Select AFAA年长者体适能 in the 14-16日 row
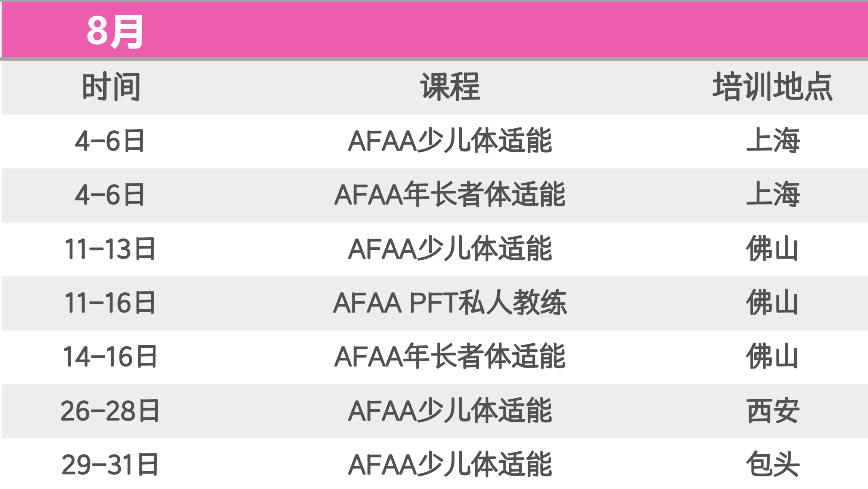The height and width of the screenshot is (489, 868). pos(450,357)
